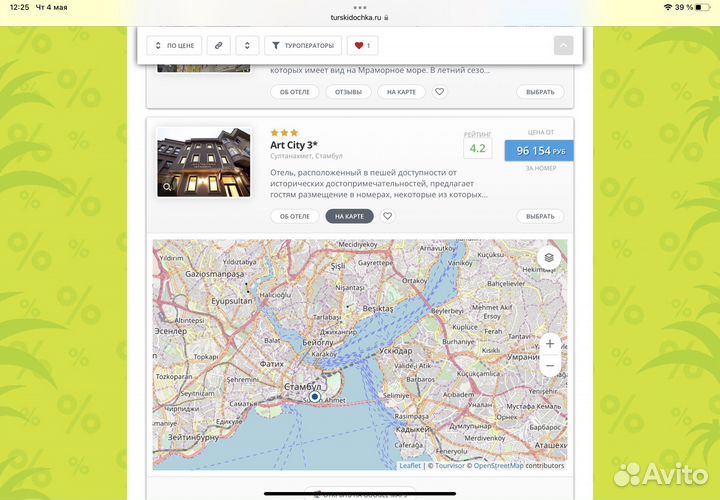This screenshot has height=500, width=720.
Task: Zoom in on the Istanbul map
Action: (549, 344)
